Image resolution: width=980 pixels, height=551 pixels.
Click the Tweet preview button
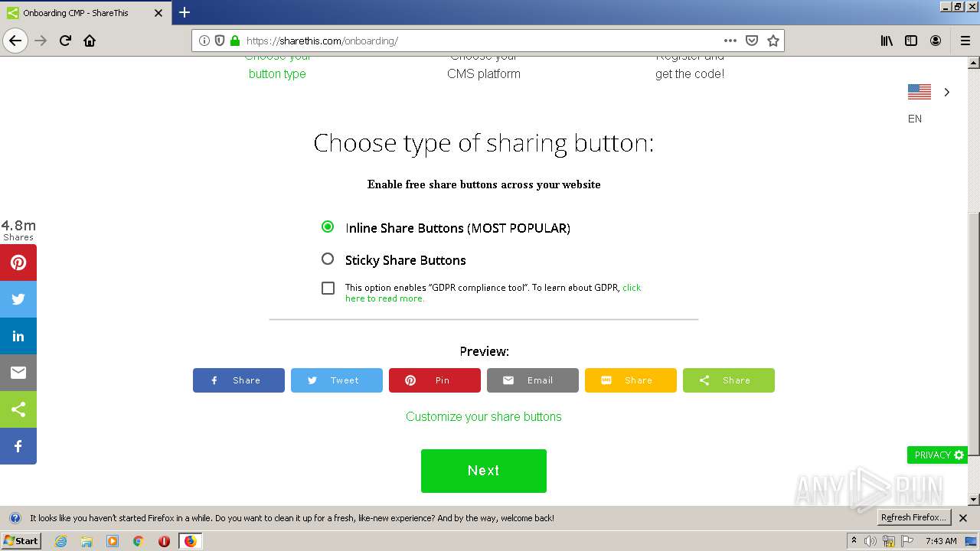[337, 380]
